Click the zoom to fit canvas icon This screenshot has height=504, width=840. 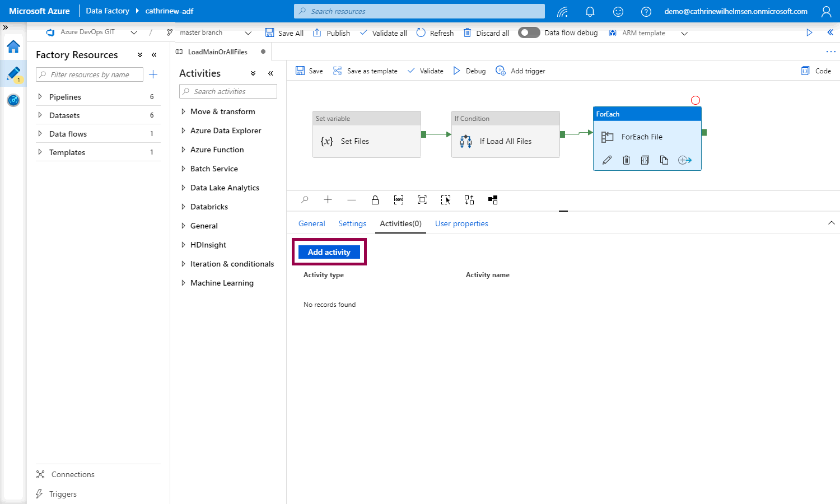422,200
